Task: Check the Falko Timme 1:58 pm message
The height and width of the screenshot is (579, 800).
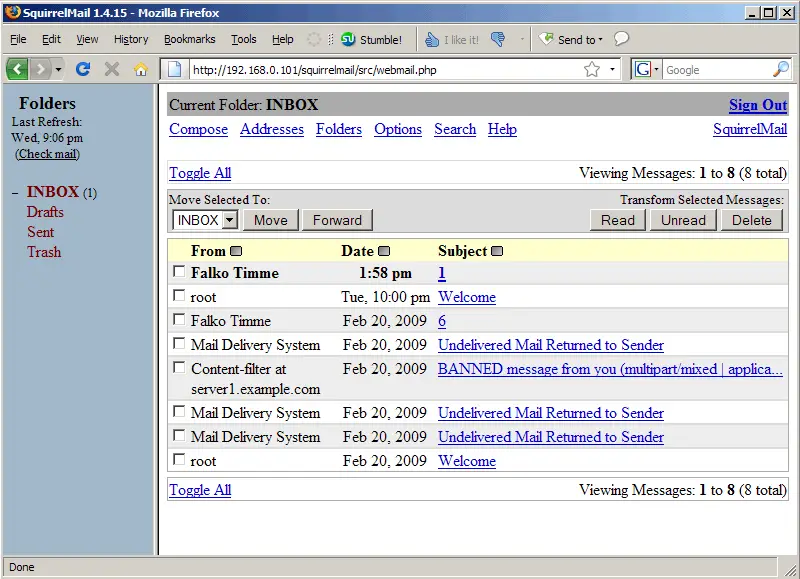Action: [x=179, y=271]
